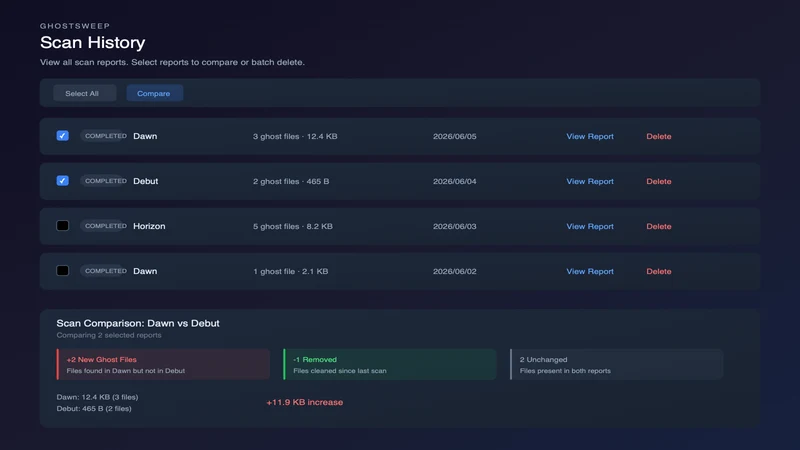The image size is (800, 450).
Task: Uncheck the Debut scan checkbox
Action: click(63, 181)
